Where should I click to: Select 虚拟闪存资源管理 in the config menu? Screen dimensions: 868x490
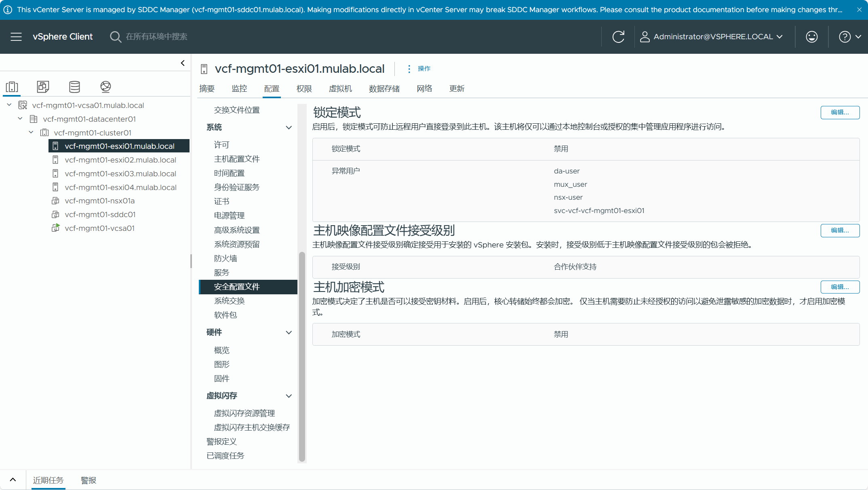coord(244,414)
